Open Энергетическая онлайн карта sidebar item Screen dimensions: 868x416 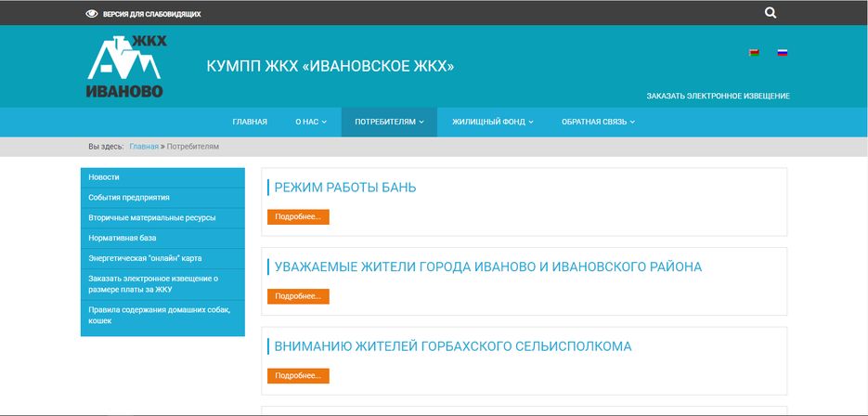pos(145,258)
